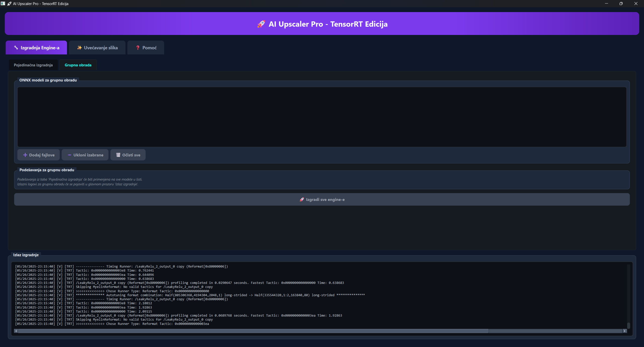Click the Očisti sve button
This screenshot has height=347, width=644.
(x=128, y=155)
